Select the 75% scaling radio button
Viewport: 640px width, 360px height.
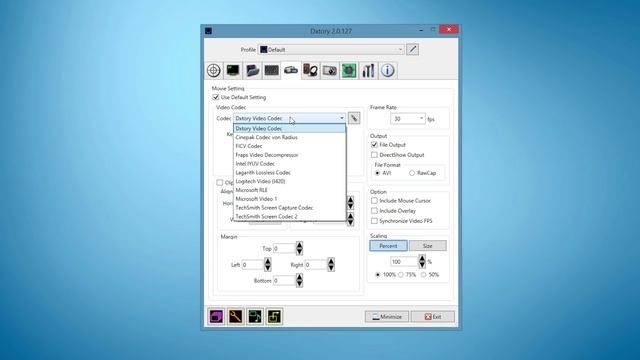(x=401, y=275)
